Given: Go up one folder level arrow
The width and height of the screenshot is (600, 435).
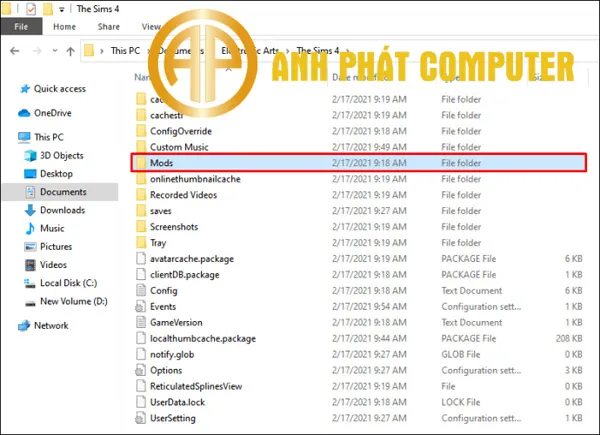Looking at the screenshot, I should click(x=70, y=51).
